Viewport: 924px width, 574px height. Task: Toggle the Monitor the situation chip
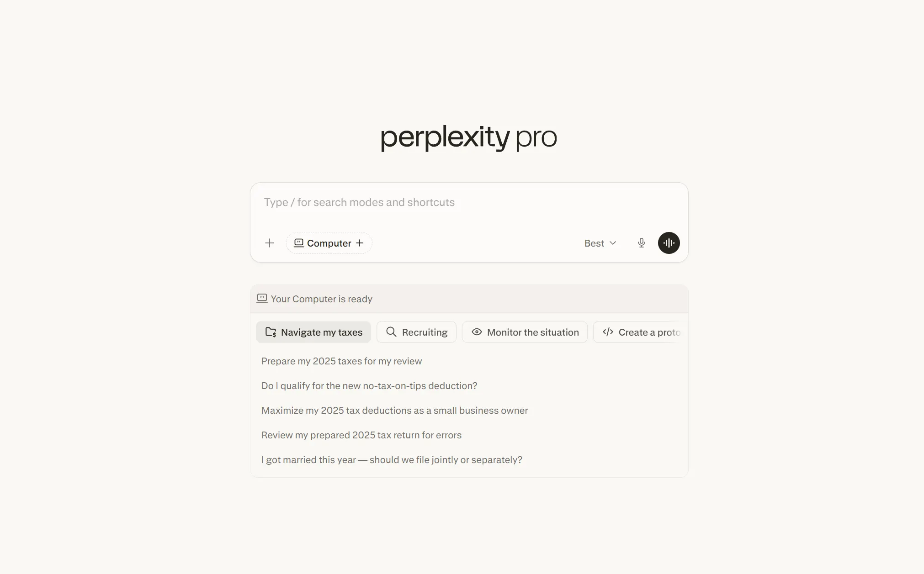click(524, 332)
